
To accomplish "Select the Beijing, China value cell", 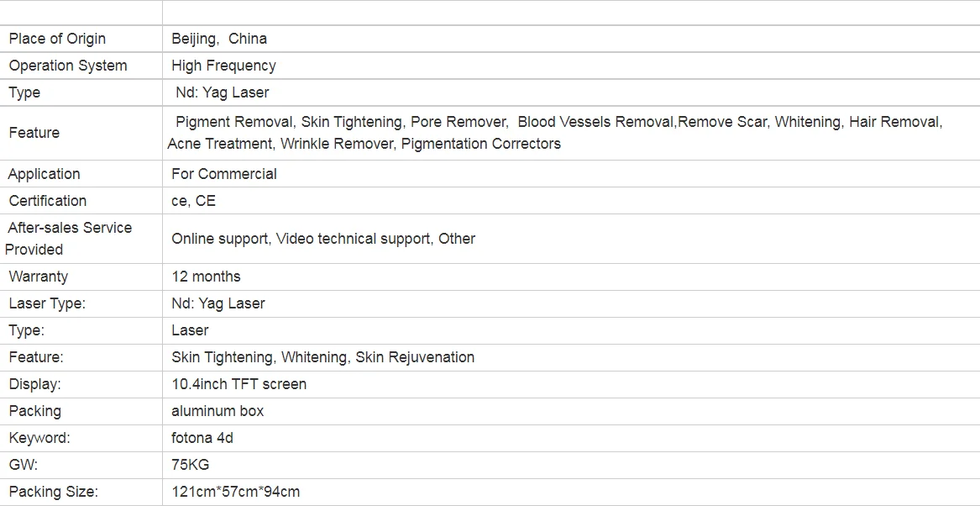I will [x=571, y=39].
